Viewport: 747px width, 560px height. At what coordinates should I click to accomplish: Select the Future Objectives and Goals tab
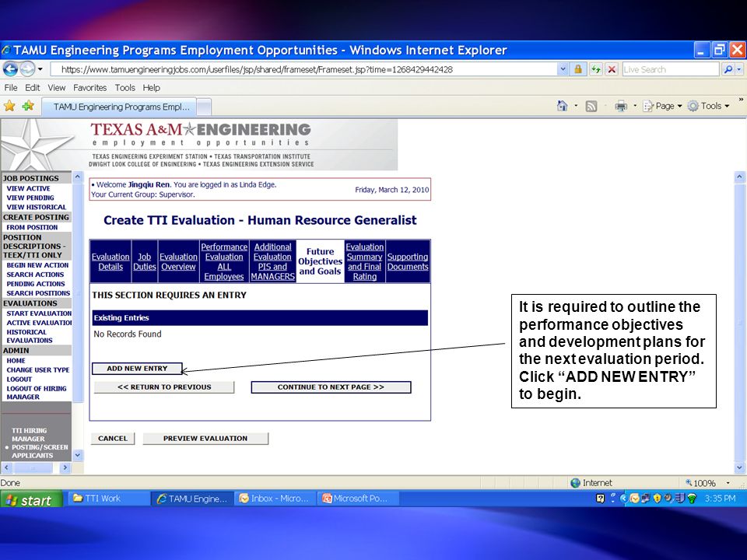tap(320, 261)
